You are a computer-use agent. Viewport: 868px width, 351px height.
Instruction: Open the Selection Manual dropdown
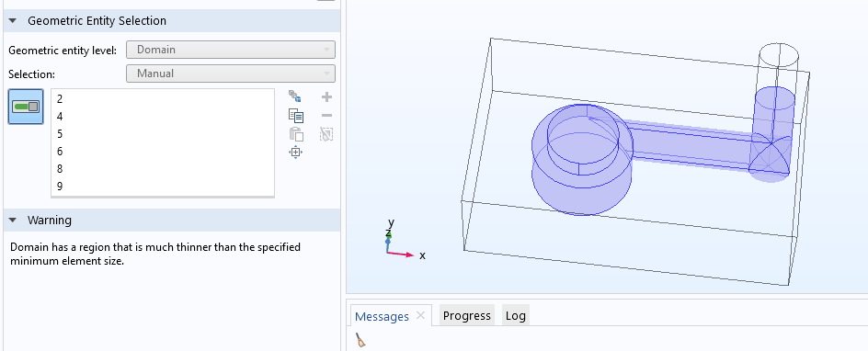pos(231,74)
